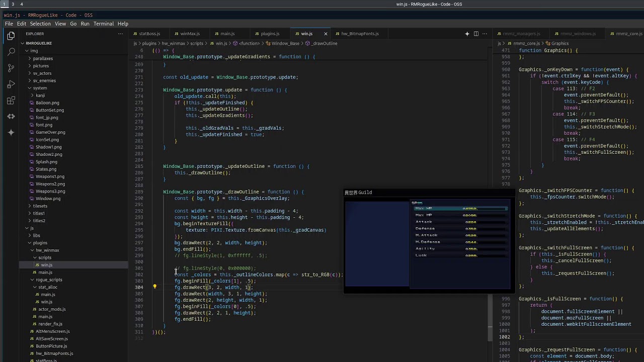Screen dimensions: 644x362
Task: Open the Source Control view
Action: click(x=11, y=68)
